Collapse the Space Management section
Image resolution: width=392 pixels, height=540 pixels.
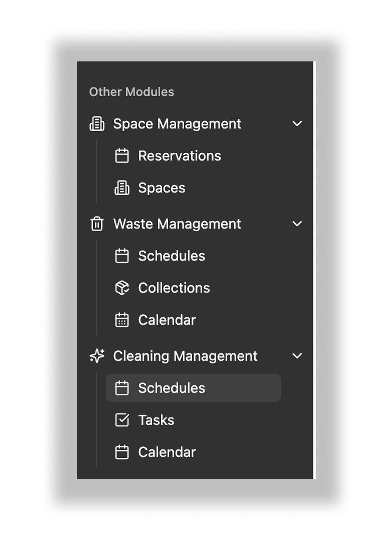click(x=297, y=124)
